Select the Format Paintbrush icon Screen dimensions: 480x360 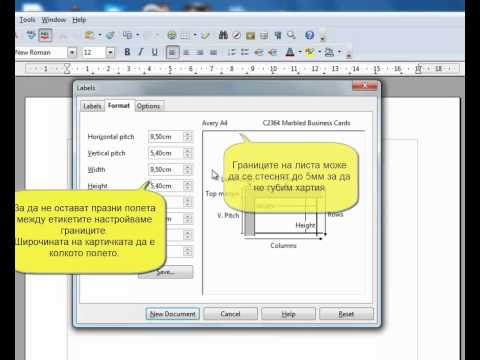click(x=110, y=35)
